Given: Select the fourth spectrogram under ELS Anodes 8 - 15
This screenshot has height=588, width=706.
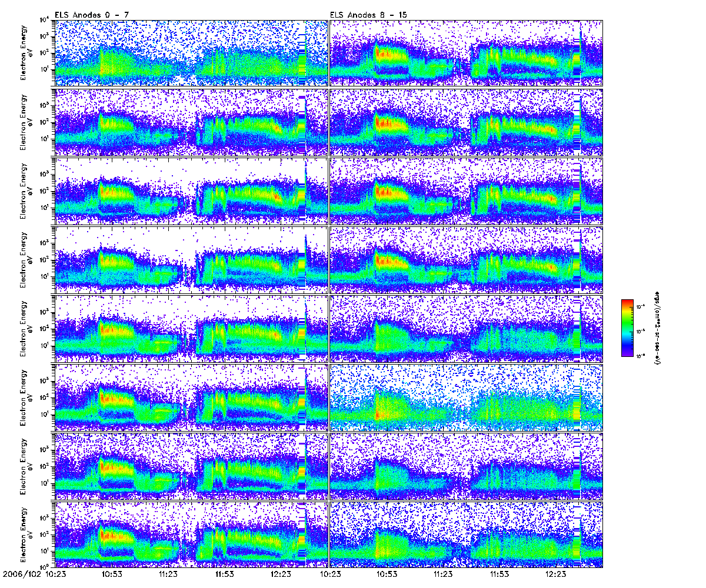Looking at the screenshot, I should [x=467, y=260].
